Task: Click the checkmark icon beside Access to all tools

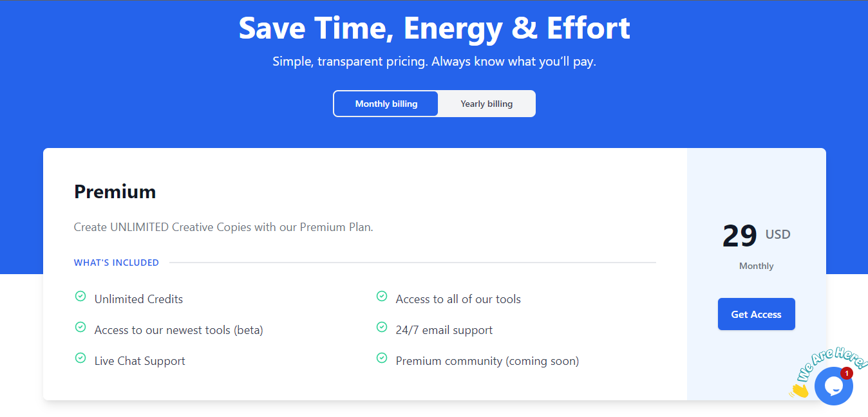Action: 382,297
